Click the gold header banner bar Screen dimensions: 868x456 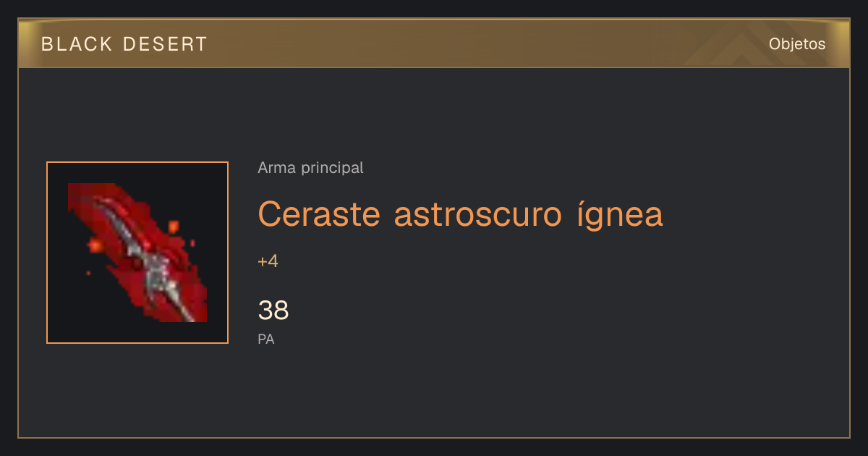[x=434, y=43]
